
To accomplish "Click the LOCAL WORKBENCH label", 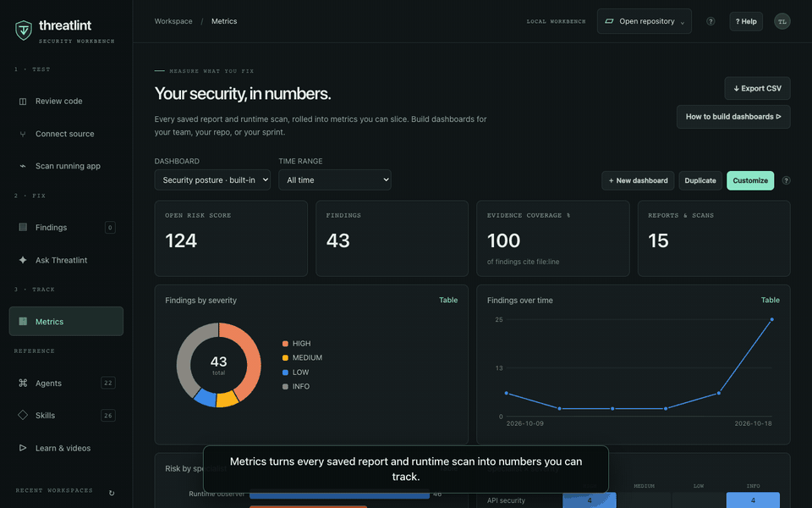I will [557, 21].
